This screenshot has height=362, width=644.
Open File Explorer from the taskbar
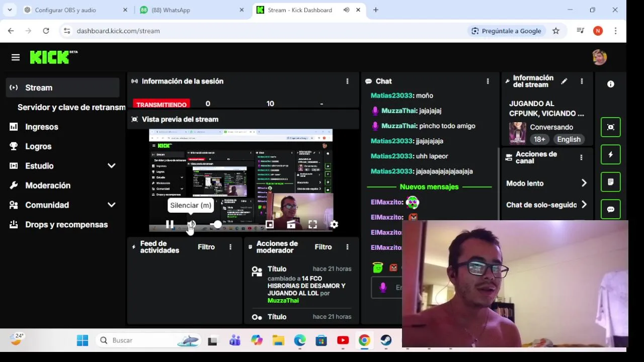pos(278,340)
